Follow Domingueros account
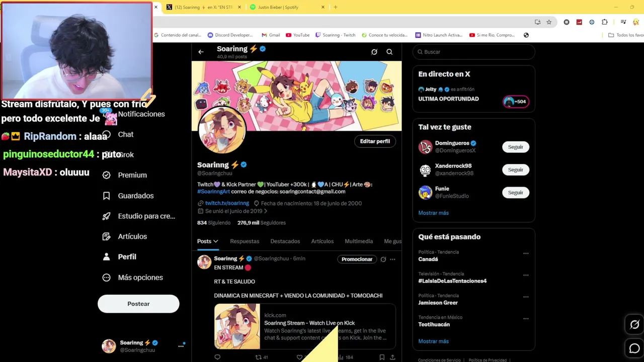The width and height of the screenshot is (644, 362). tap(515, 147)
